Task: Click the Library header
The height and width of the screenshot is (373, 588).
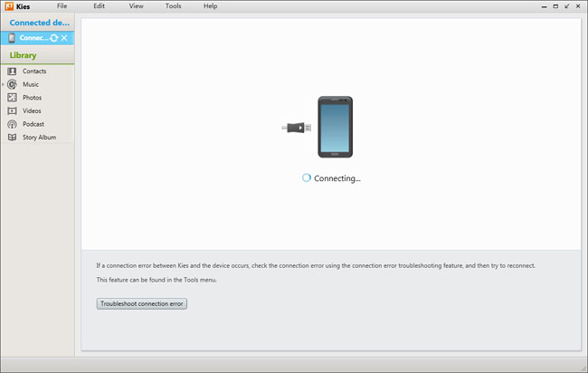Action: (23, 55)
